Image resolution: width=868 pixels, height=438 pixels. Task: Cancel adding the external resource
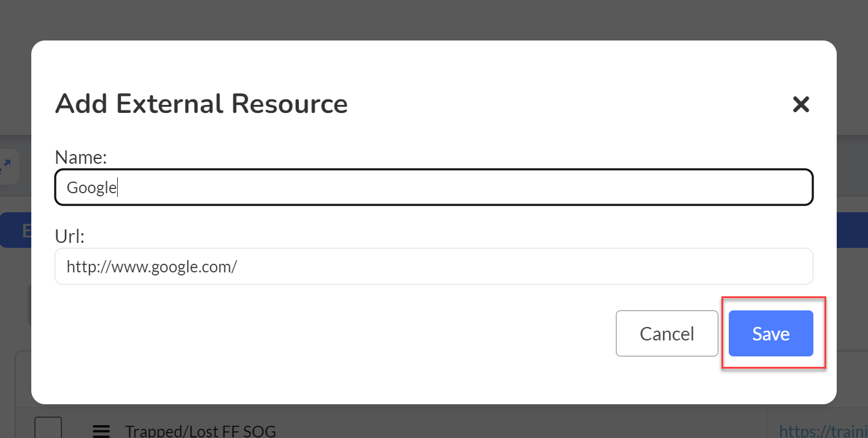pos(667,333)
